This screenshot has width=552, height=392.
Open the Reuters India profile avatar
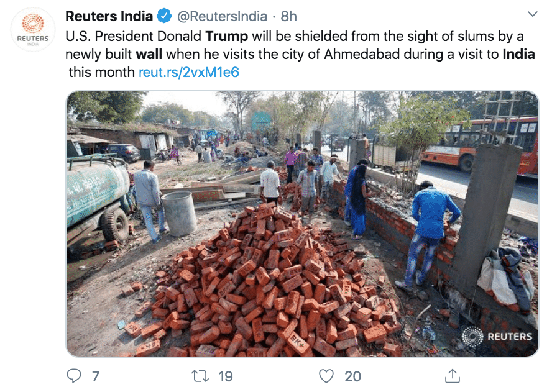(33, 30)
